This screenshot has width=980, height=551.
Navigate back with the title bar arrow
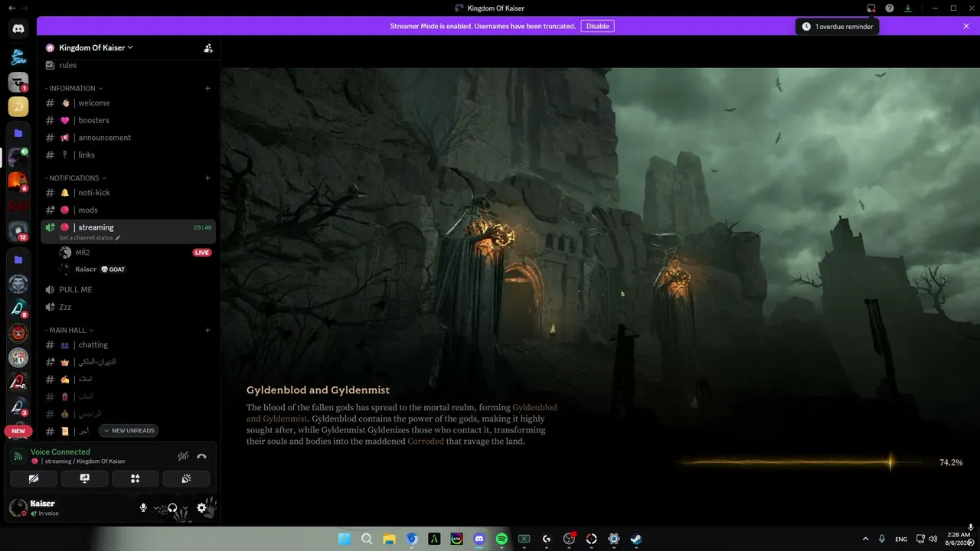(x=11, y=8)
